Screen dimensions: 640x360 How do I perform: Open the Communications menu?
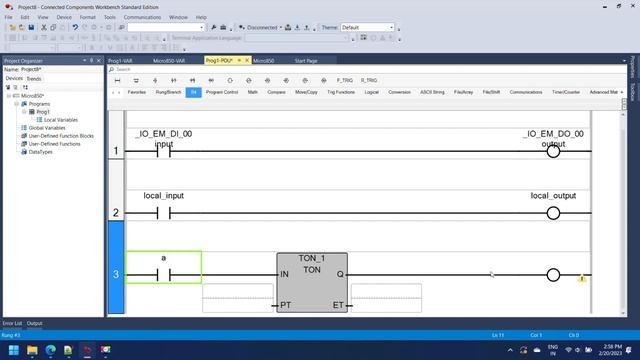(142, 17)
